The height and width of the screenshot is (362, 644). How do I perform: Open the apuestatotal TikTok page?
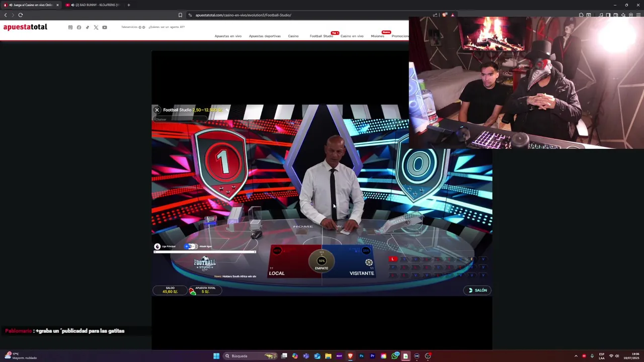click(x=88, y=27)
